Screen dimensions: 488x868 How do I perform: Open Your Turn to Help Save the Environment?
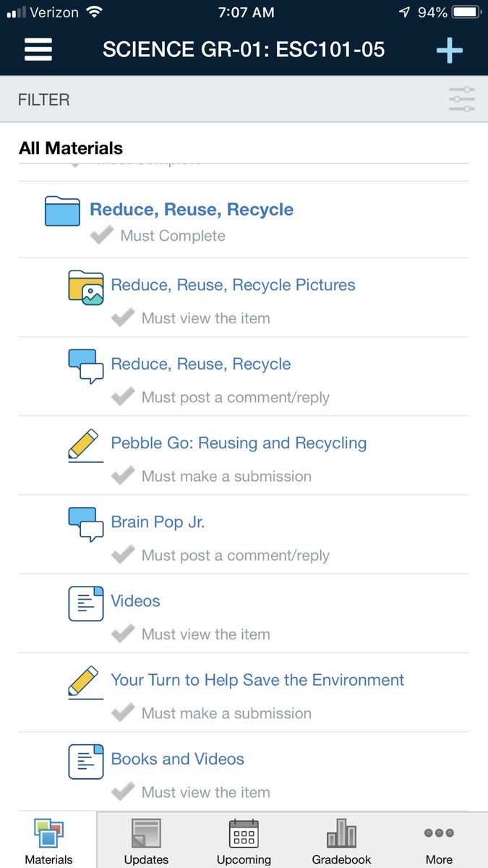click(x=257, y=680)
